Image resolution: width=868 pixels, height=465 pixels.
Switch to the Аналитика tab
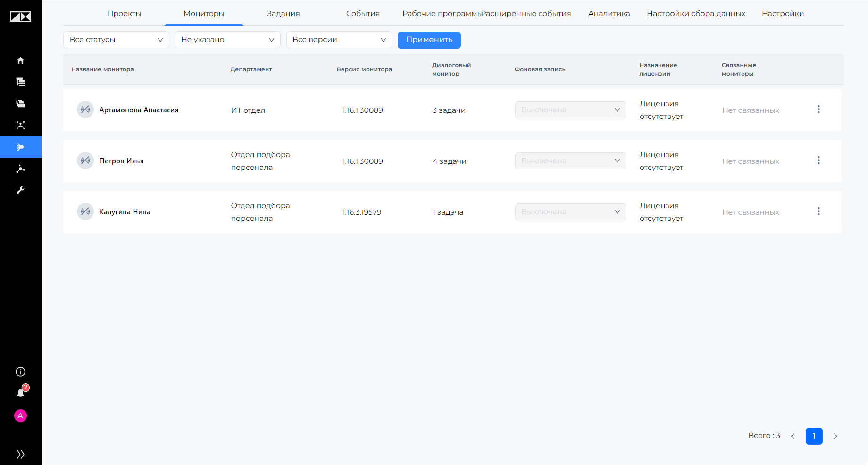(609, 14)
